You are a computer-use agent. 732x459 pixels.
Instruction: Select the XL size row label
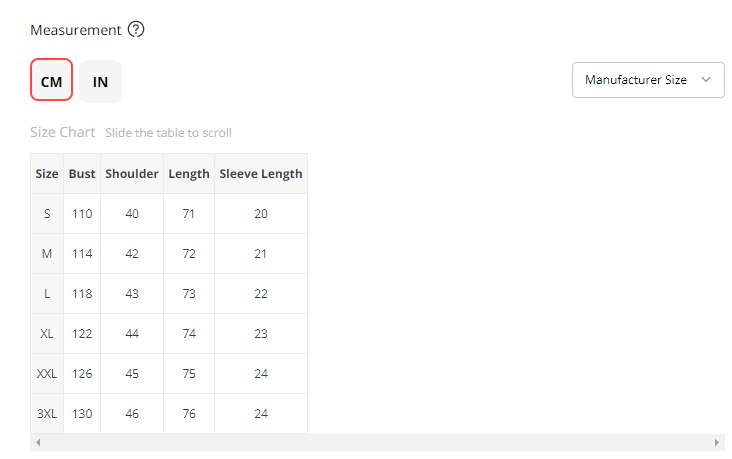(x=47, y=334)
